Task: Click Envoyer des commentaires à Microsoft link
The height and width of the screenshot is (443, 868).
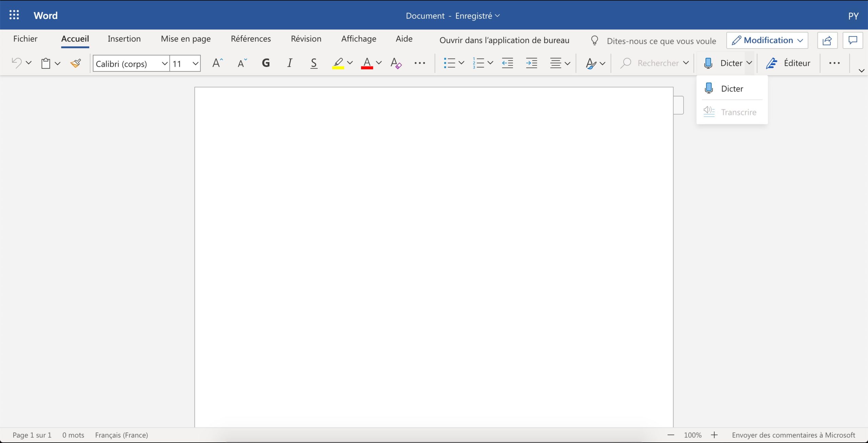Action: point(793,435)
